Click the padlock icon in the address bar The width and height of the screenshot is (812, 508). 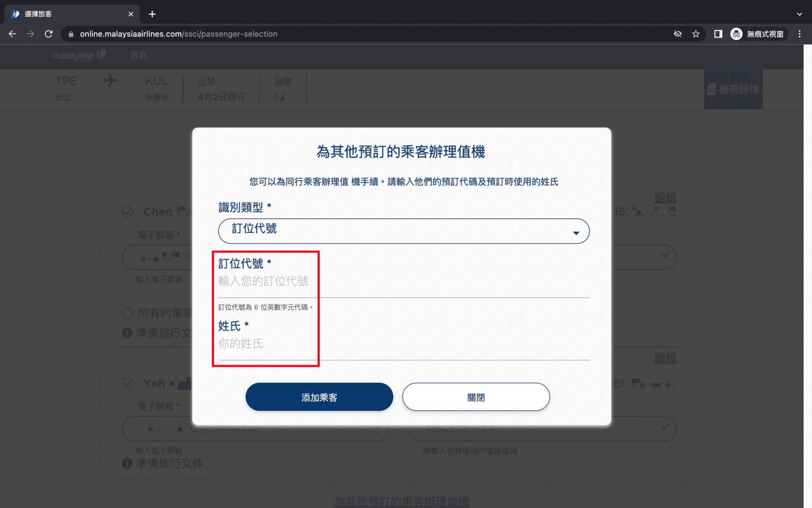point(70,33)
